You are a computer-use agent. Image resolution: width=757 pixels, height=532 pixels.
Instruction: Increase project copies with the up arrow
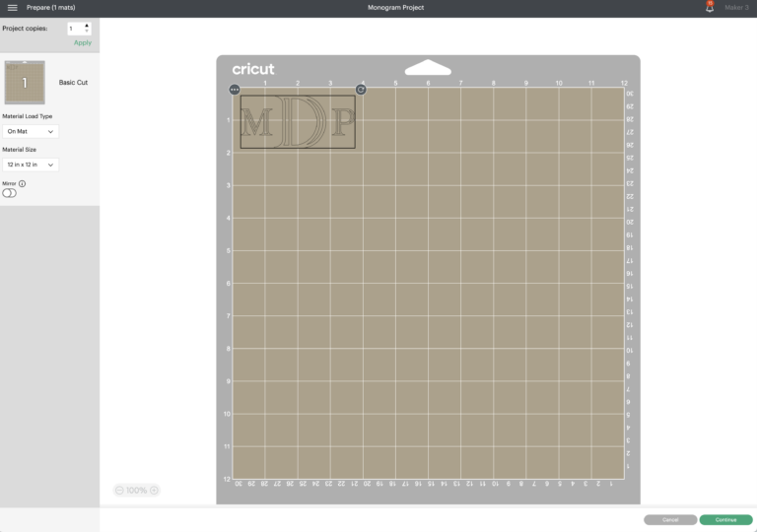87,26
